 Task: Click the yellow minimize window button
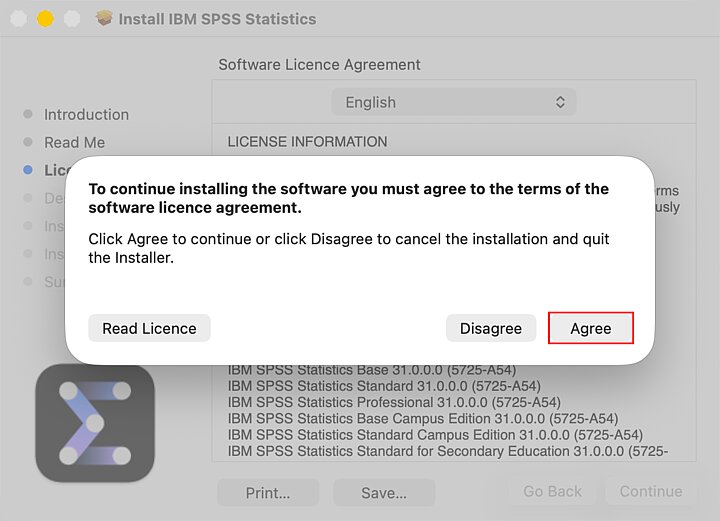45,19
